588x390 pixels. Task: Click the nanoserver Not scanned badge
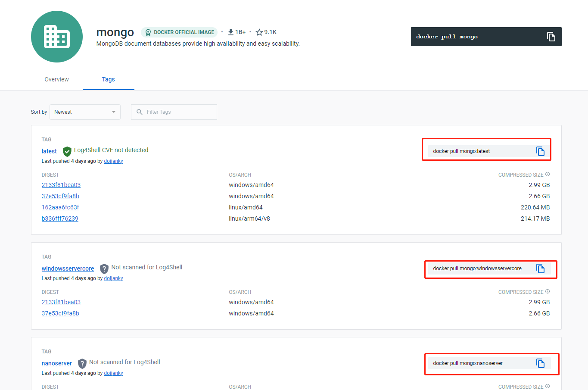82,363
